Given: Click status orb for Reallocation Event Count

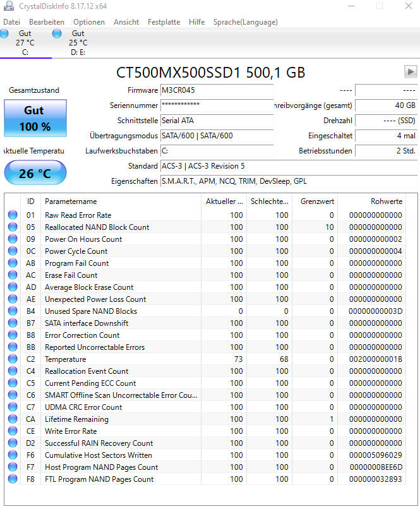Looking at the screenshot, I should [x=13, y=371].
